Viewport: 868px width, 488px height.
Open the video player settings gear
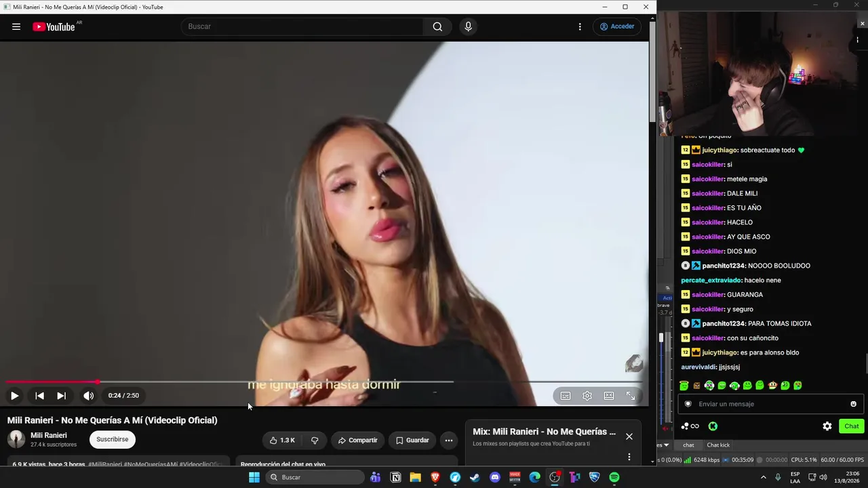pyautogui.click(x=587, y=396)
